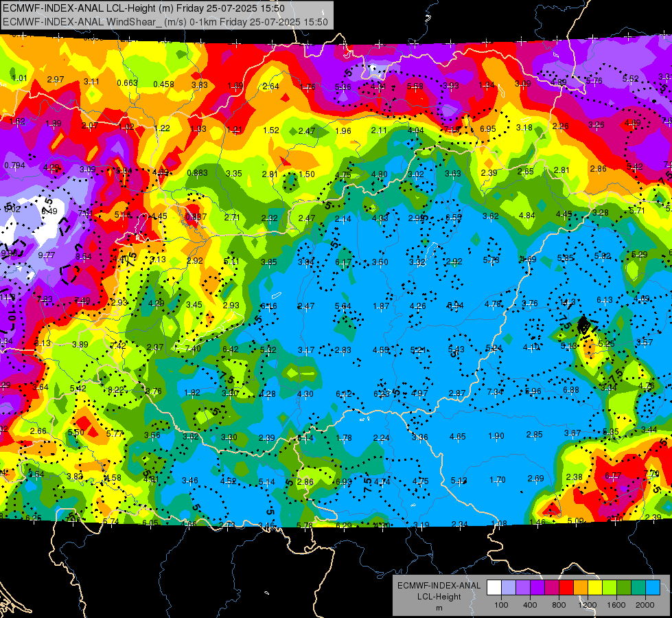Select the yellow legend color swatch
This screenshot has height=618, width=672.
[x=595, y=588]
